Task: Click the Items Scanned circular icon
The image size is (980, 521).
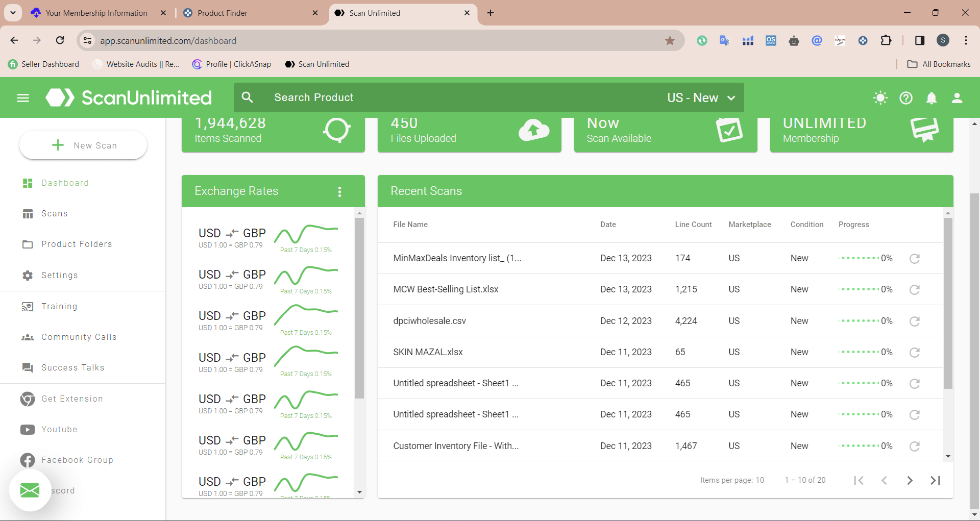Action: click(337, 130)
